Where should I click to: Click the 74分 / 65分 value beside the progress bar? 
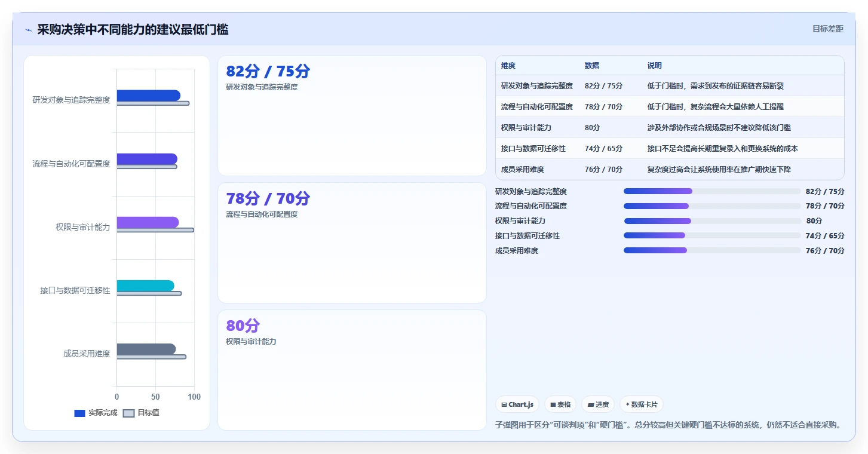(825, 236)
